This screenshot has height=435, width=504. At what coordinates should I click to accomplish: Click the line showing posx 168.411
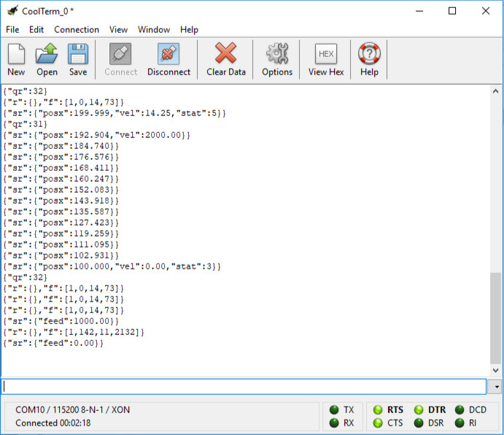(61, 168)
